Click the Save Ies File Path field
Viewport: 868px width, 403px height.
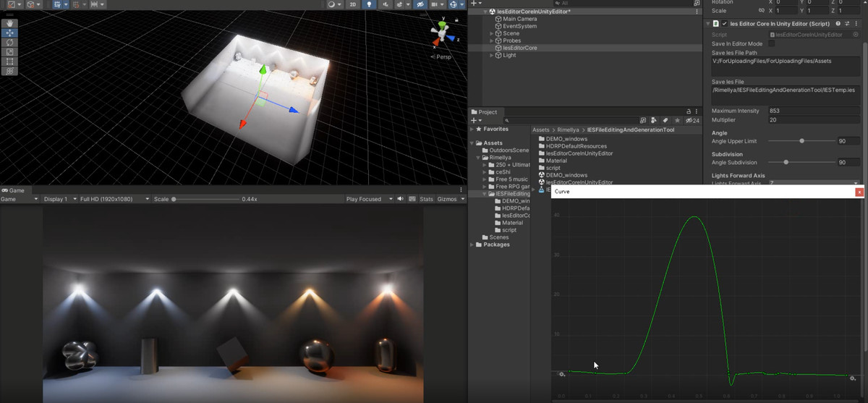click(x=785, y=67)
